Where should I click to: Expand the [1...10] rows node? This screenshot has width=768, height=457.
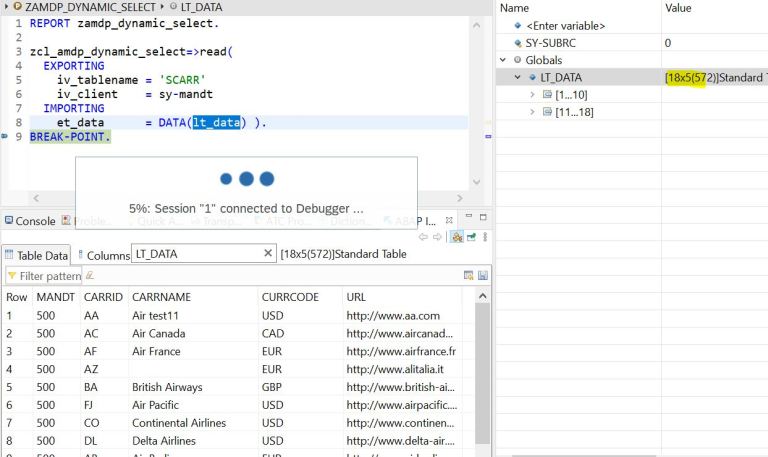[x=533, y=94]
